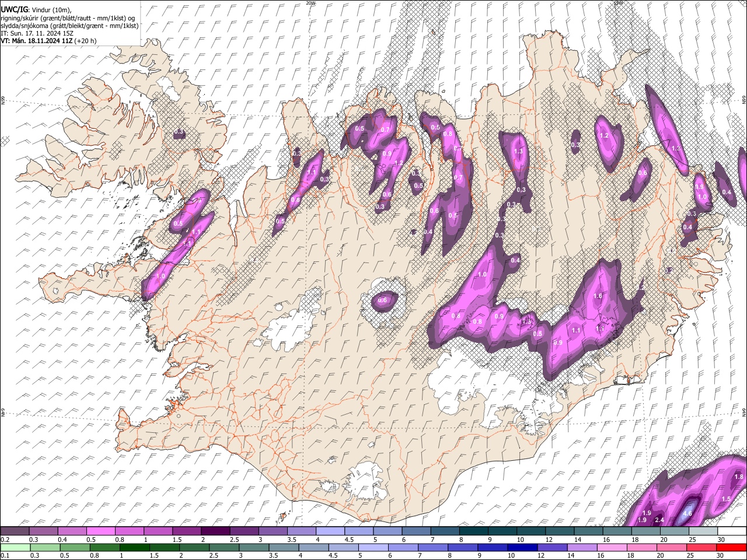This screenshot has width=747, height=560.
Task: Select the bright red swatch after 30 in lower legend
Action: [731, 548]
